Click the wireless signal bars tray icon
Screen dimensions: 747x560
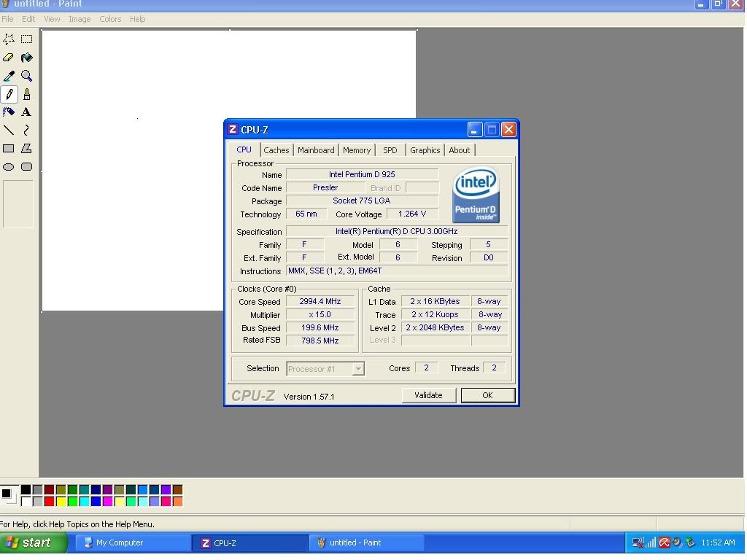[x=651, y=542]
